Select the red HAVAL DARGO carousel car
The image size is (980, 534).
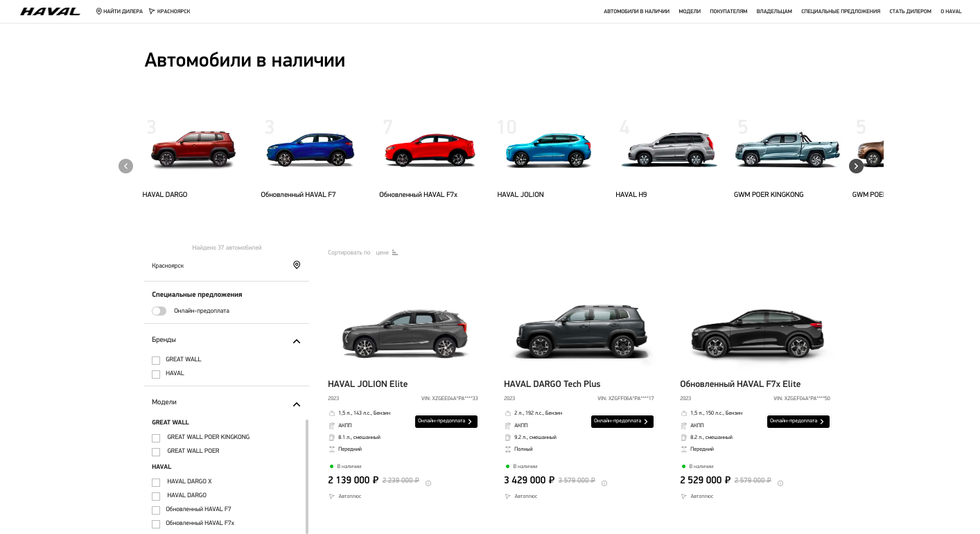click(193, 148)
